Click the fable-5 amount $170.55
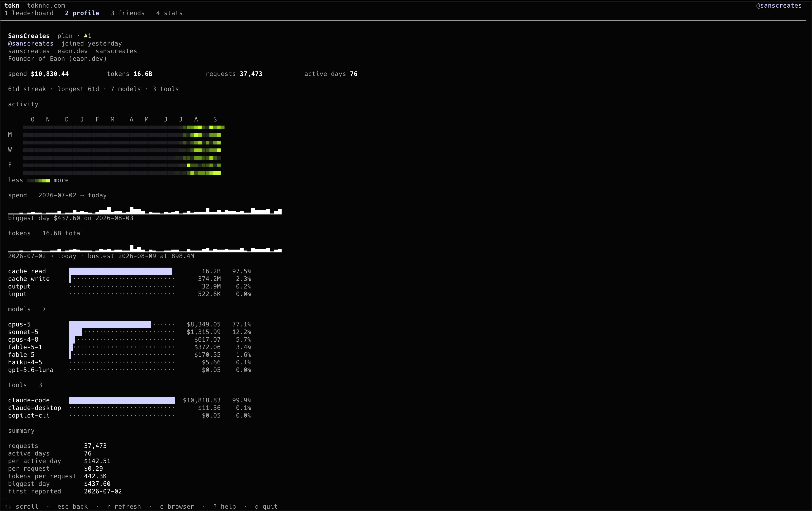The image size is (812, 511). 207,355
